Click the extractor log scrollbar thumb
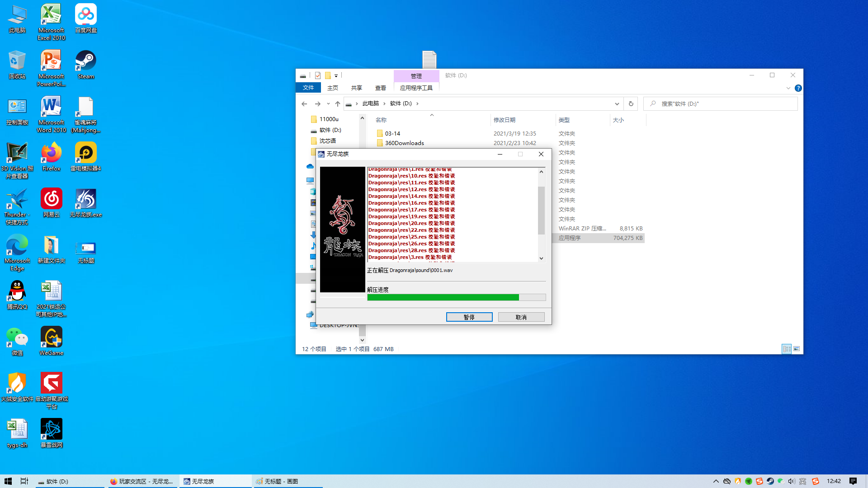Screen dimensions: 868x488 [541, 210]
